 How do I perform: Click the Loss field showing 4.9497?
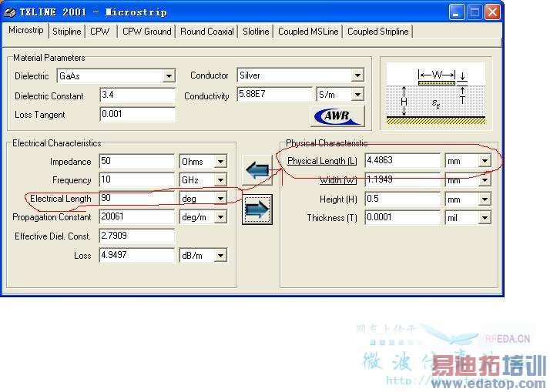tap(137, 255)
